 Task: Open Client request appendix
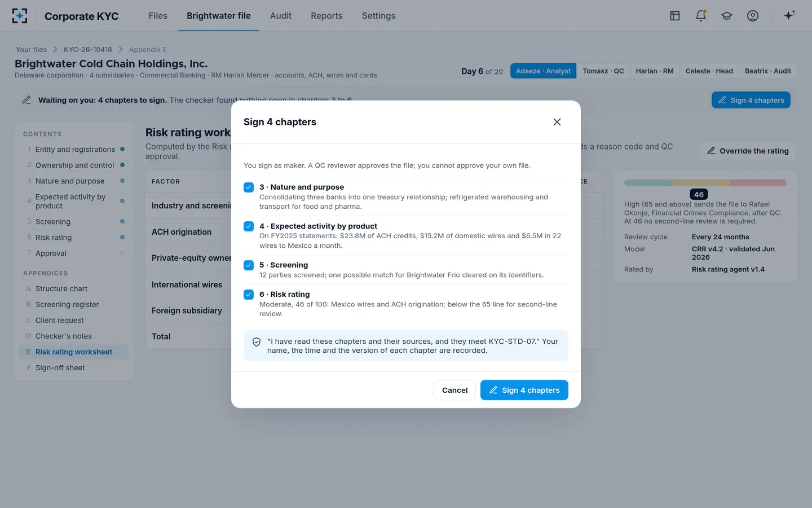point(74,320)
